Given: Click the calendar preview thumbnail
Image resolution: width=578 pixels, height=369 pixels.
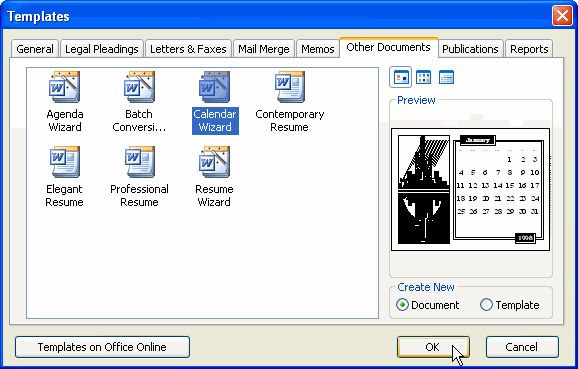Looking at the screenshot, I should pos(470,189).
